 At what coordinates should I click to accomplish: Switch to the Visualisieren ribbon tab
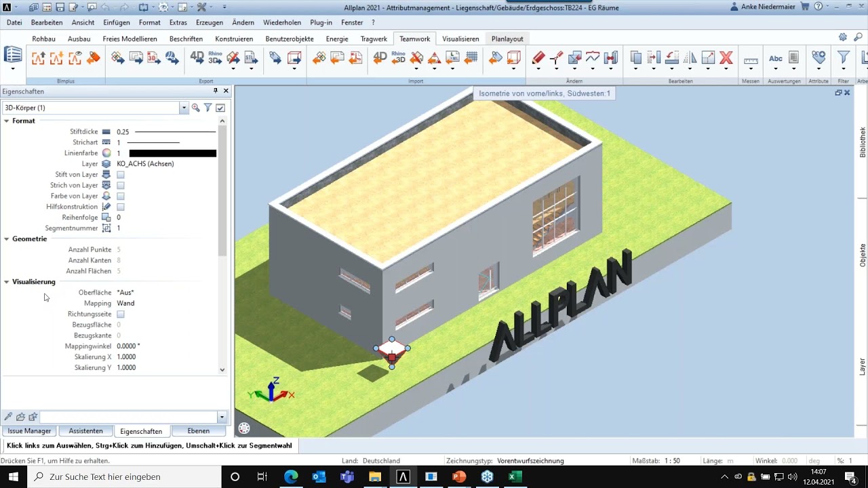(460, 39)
